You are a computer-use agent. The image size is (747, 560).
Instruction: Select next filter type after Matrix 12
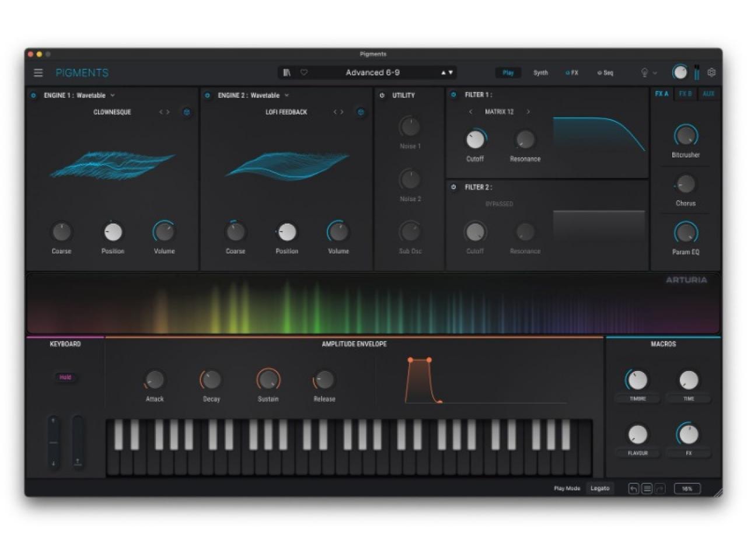coord(528,111)
